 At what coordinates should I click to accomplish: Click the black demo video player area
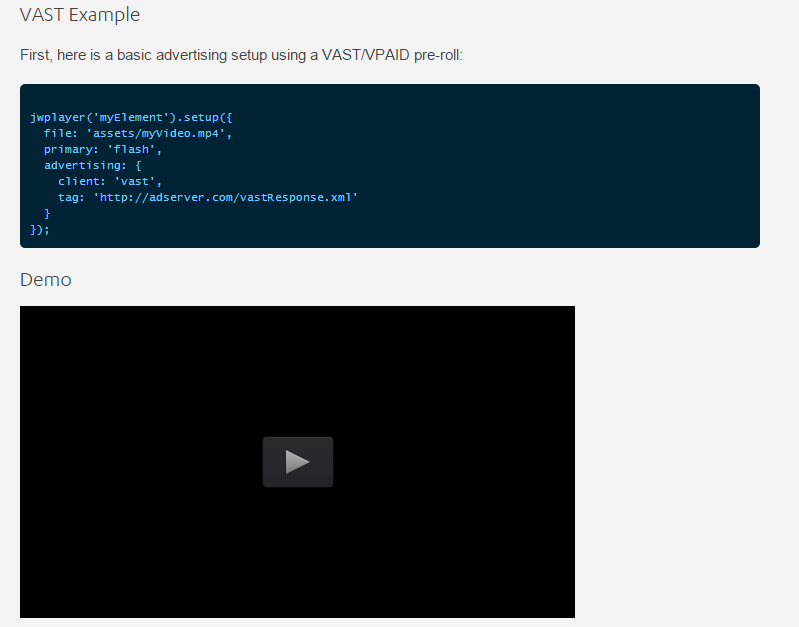pyautogui.click(x=297, y=462)
